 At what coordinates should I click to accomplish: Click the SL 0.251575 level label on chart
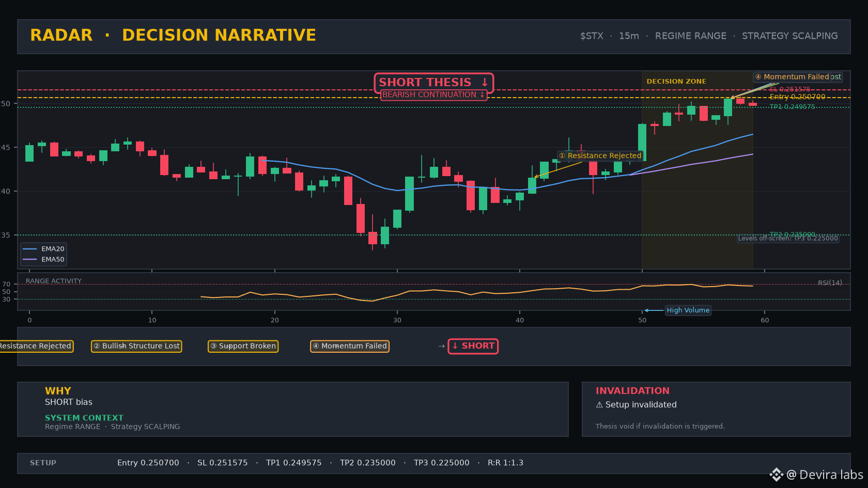(x=790, y=89)
